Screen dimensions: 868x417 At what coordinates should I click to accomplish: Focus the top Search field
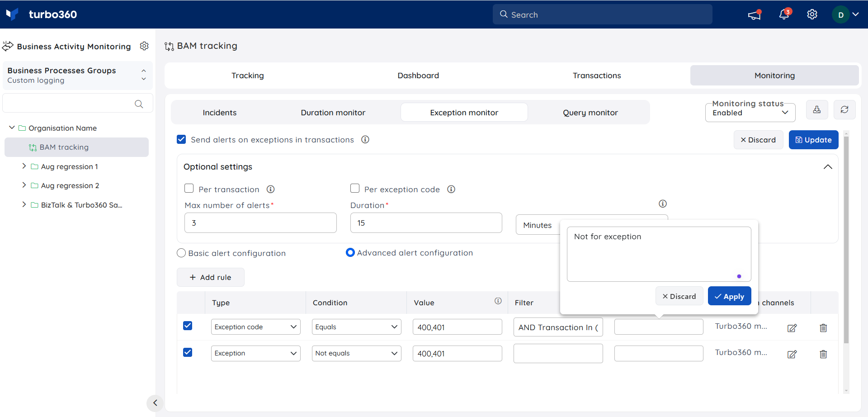pos(602,14)
